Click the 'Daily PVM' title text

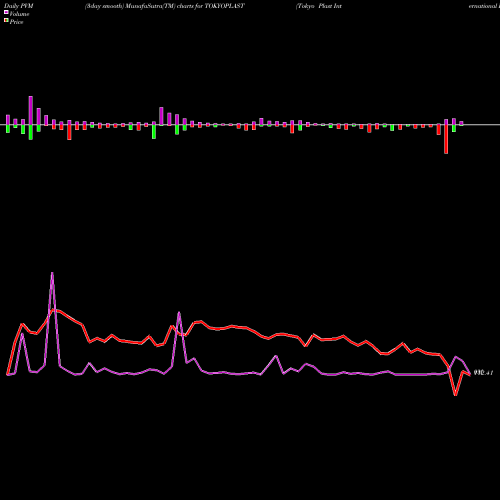point(19,6)
